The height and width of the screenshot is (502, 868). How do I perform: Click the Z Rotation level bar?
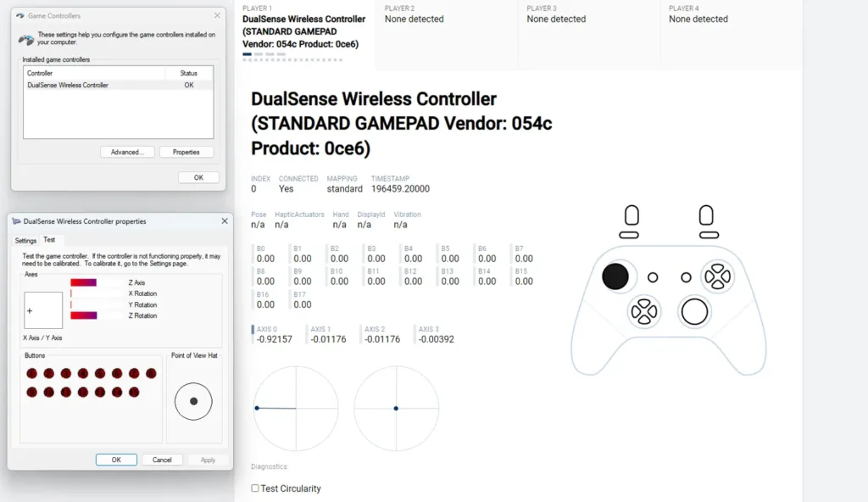point(97,315)
